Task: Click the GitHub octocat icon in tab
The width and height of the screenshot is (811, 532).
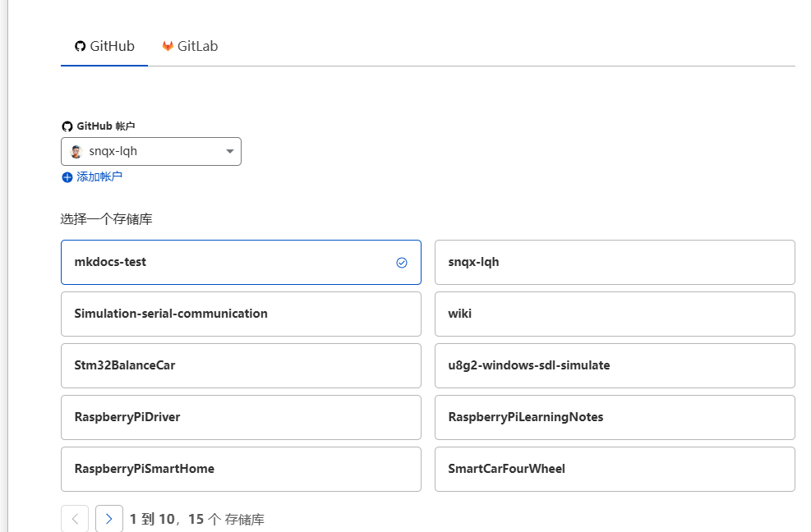Action: tap(80, 46)
